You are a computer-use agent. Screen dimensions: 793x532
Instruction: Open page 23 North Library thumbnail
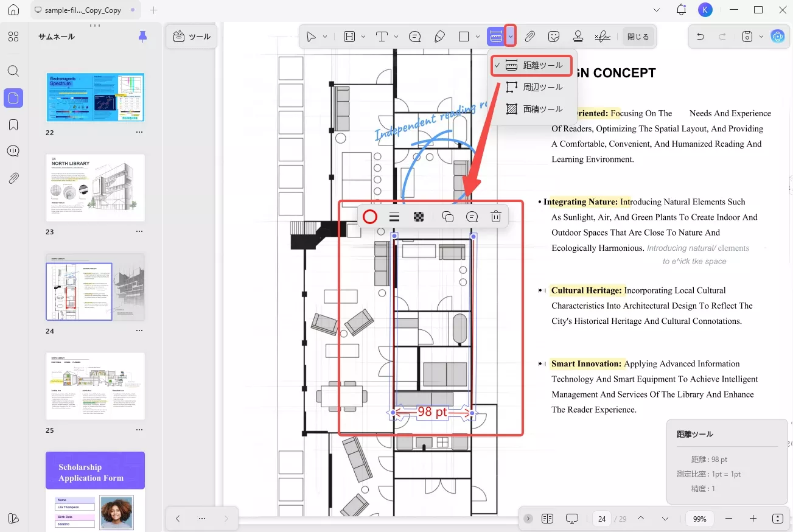click(96, 187)
